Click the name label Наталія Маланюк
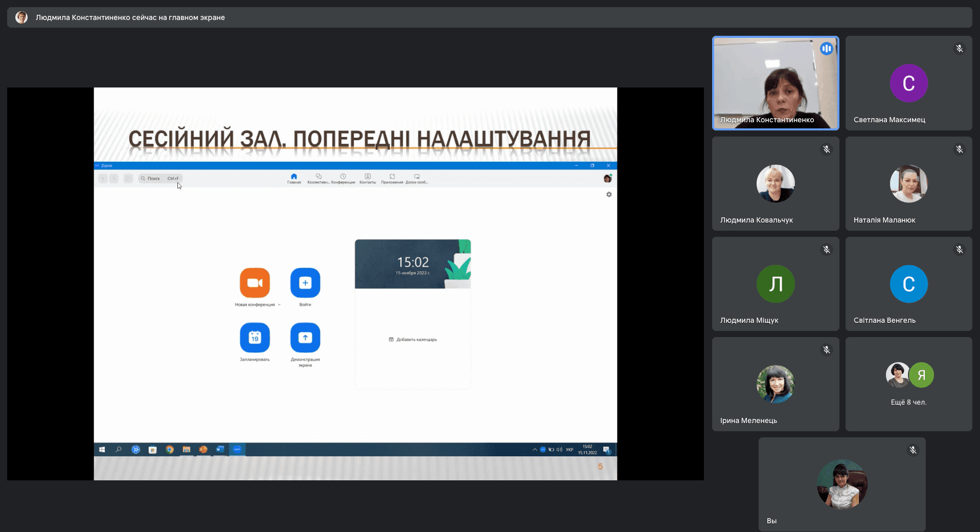Viewport: 980px width, 532px height. (884, 220)
